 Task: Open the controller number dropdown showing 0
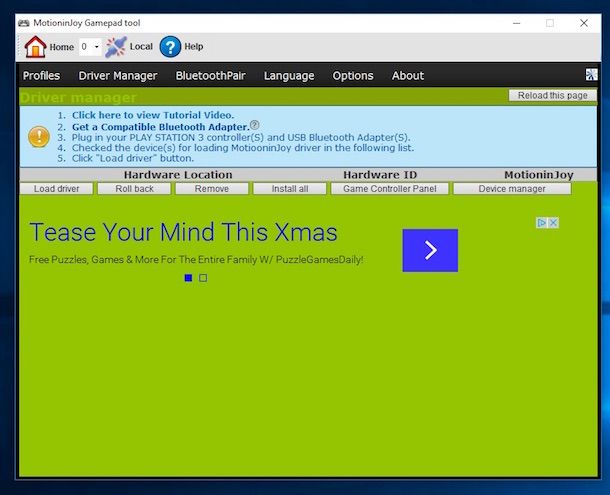90,47
